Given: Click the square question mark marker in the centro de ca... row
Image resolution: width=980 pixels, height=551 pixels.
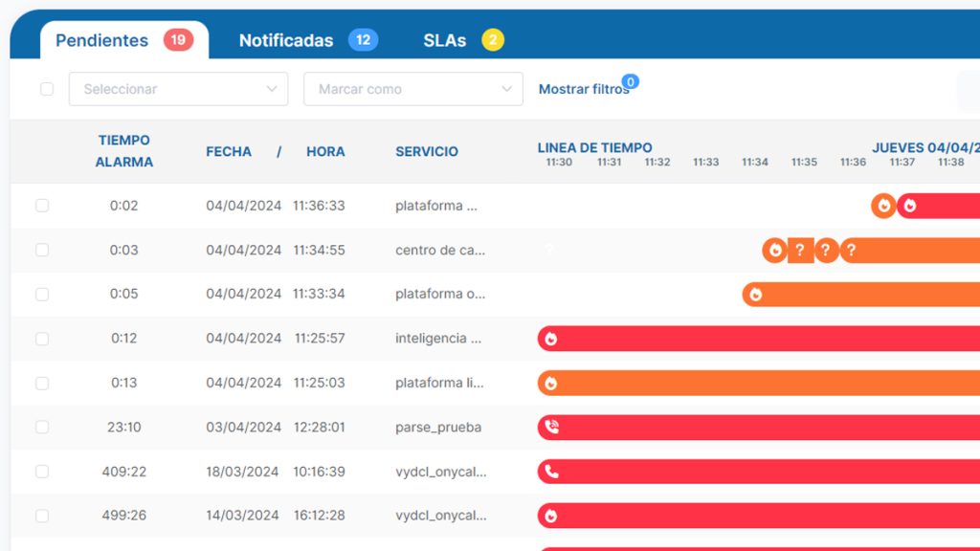Looking at the screenshot, I should (x=800, y=250).
